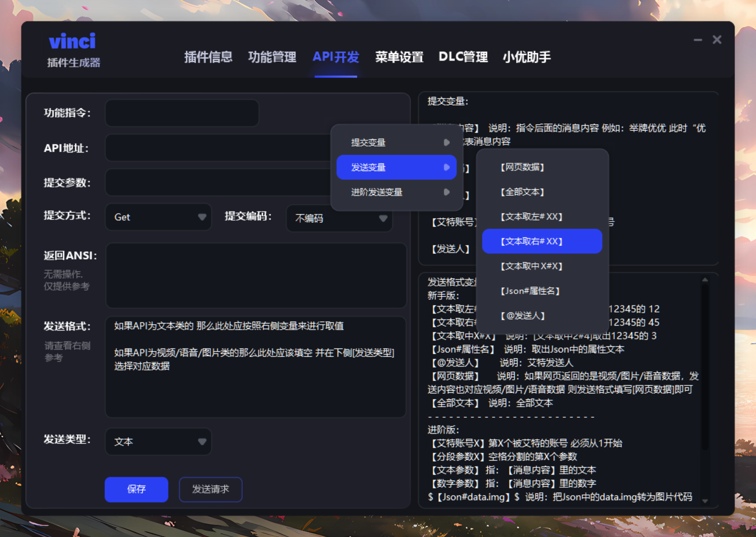Open the 提交编码 dropdown set to 不编码
This screenshot has width=756, height=537.
point(338,218)
